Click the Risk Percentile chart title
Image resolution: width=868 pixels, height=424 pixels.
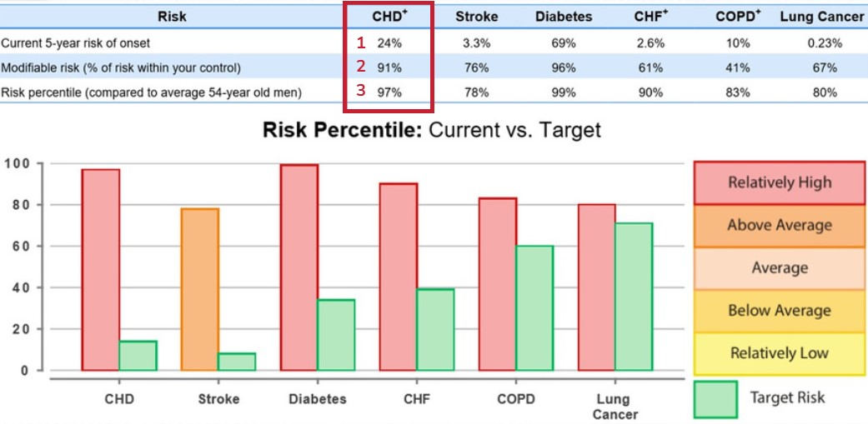pos(432,131)
